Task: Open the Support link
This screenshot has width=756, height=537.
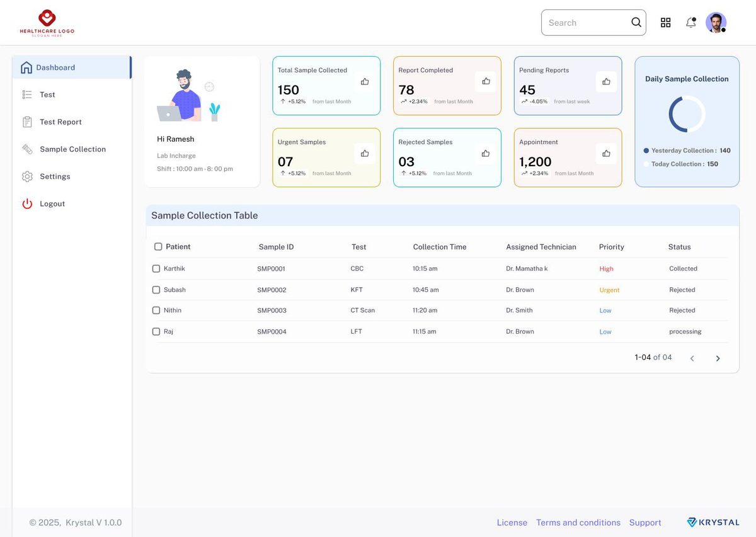Action: [x=645, y=523]
